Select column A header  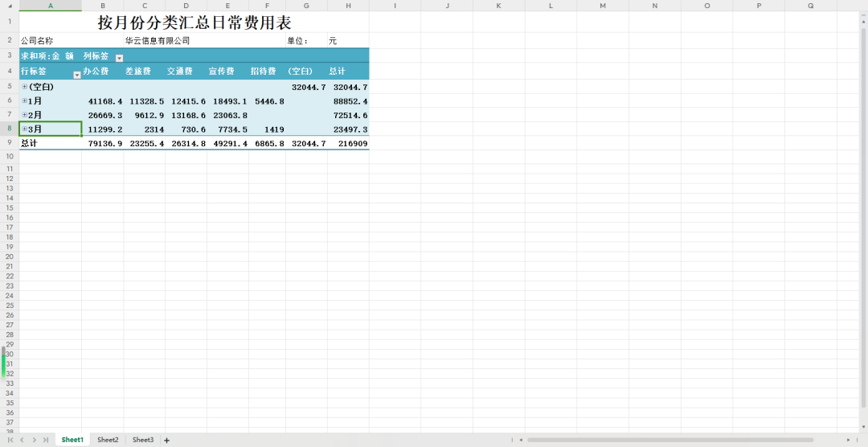(x=51, y=6)
